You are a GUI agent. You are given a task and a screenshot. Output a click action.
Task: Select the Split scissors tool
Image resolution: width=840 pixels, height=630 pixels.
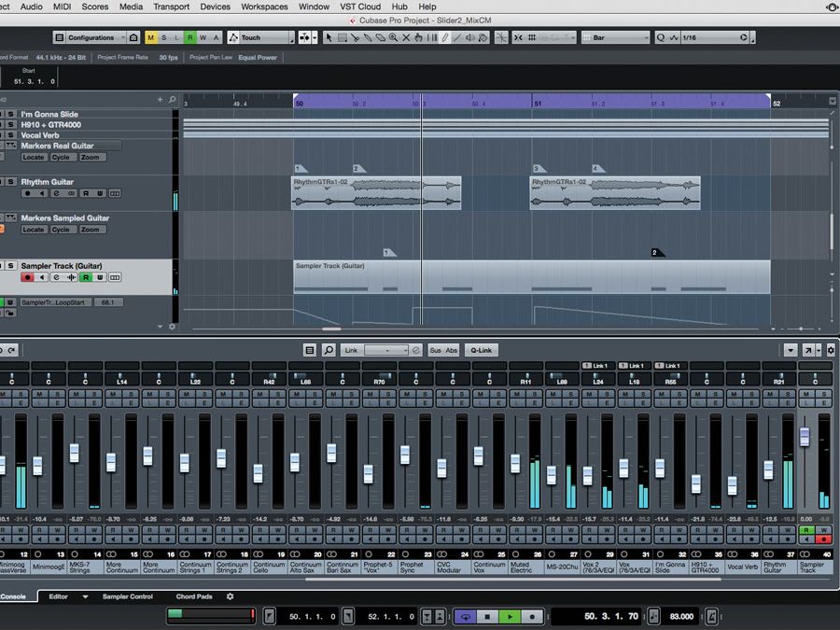coord(355,37)
